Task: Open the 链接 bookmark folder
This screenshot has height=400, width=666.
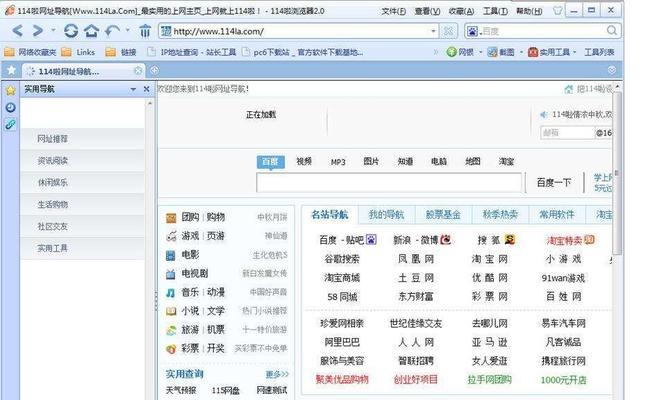Action: pos(121,52)
